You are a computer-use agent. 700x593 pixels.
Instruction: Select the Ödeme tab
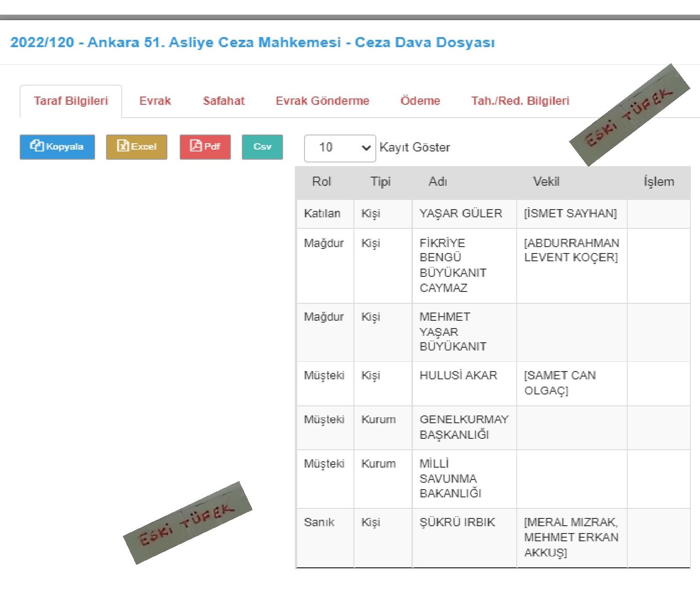pos(420,101)
